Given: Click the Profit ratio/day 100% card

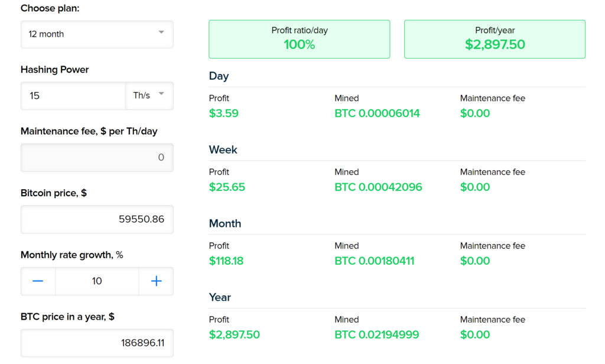Looking at the screenshot, I should (x=300, y=40).
